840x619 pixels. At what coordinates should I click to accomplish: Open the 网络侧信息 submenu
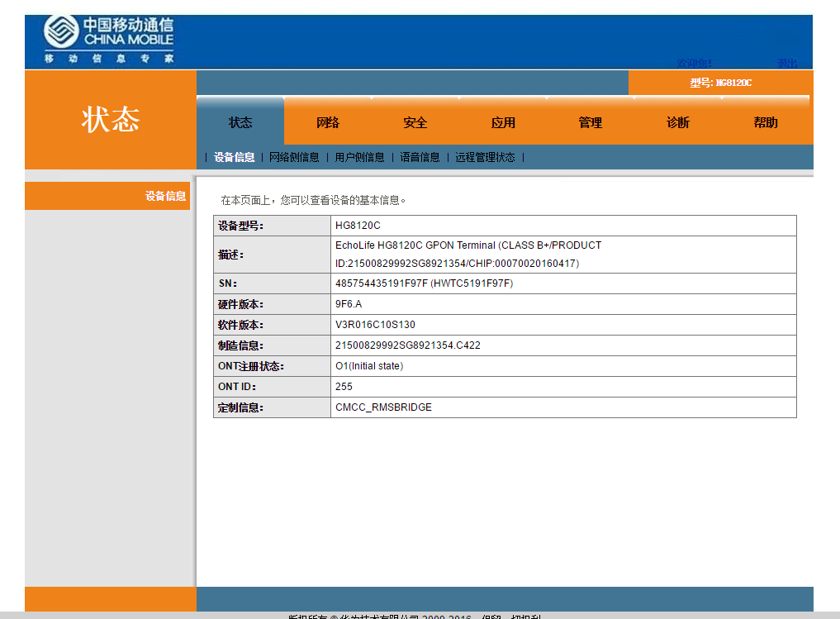click(x=294, y=157)
